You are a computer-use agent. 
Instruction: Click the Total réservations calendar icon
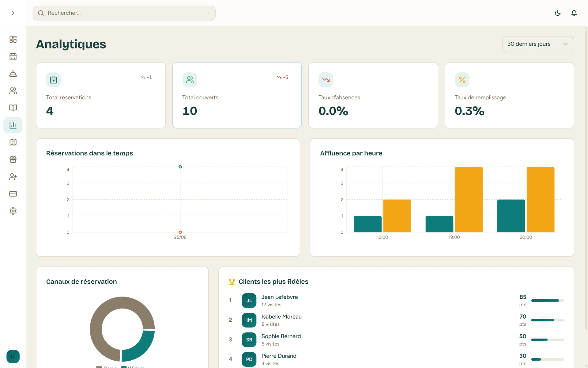pos(53,80)
